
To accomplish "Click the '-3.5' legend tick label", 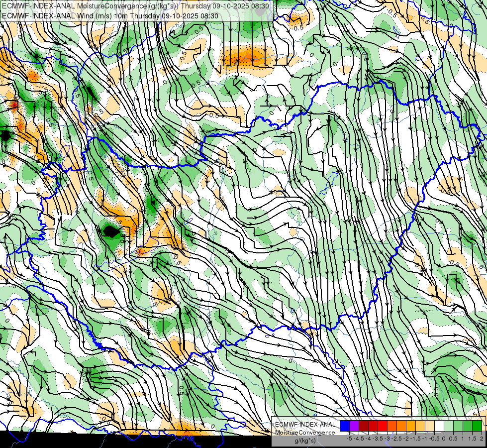I will 378,439.
